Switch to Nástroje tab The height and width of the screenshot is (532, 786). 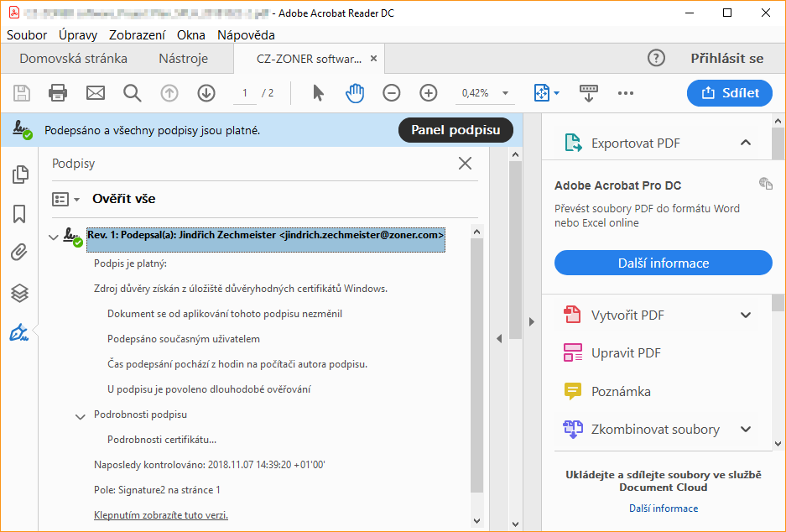184,59
